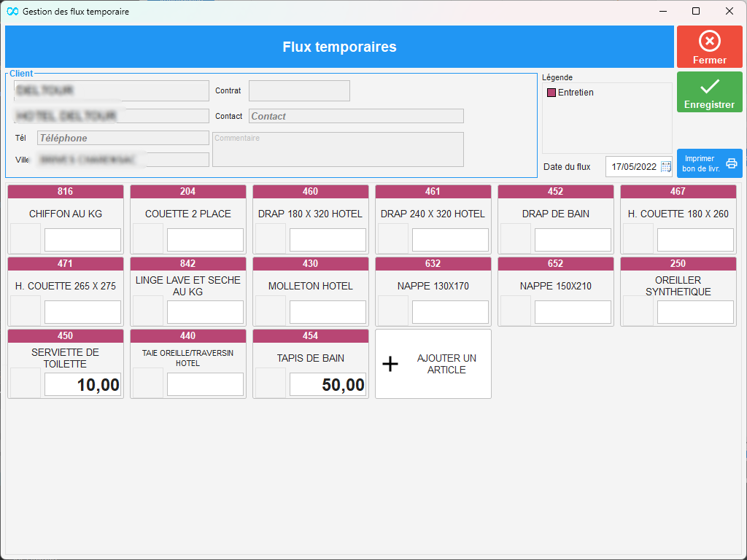Click the Téléphone input field

[123, 138]
